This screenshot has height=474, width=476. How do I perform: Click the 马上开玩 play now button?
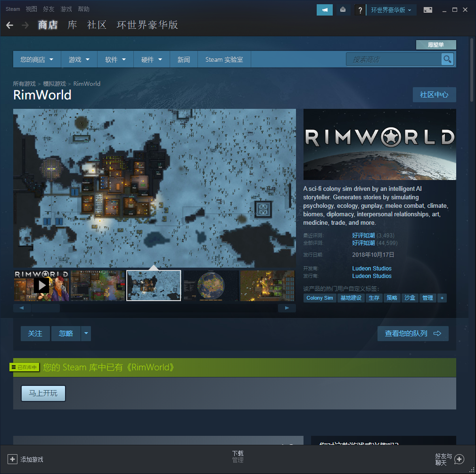[x=43, y=393]
